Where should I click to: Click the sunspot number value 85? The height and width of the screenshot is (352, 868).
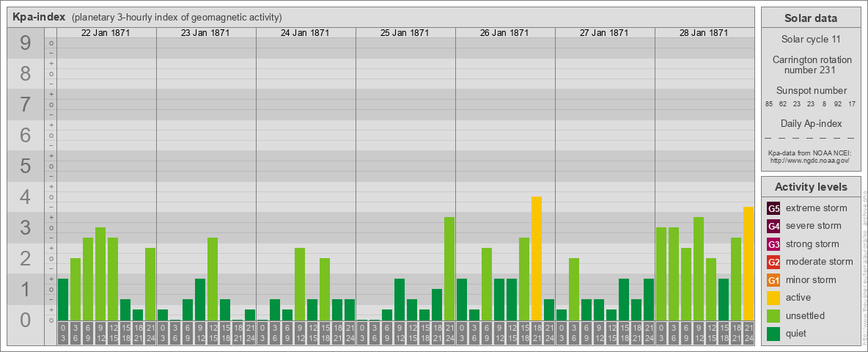tap(769, 104)
